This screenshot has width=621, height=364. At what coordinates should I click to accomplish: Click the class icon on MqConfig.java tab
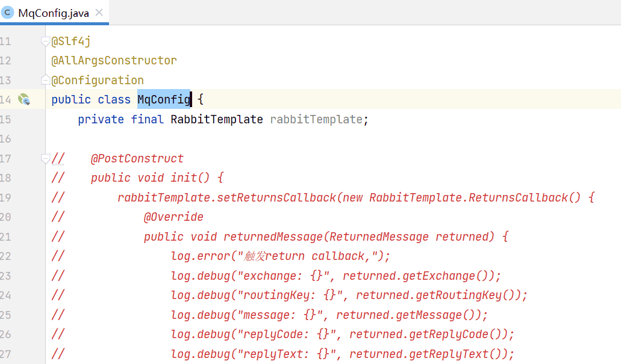pyautogui.click(x=8, y=13)
